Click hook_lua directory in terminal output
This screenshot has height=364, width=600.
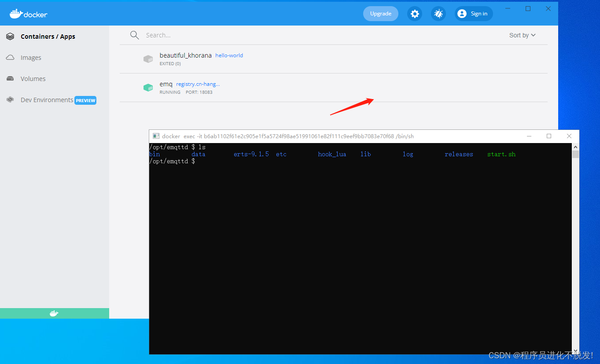point(332,154)
